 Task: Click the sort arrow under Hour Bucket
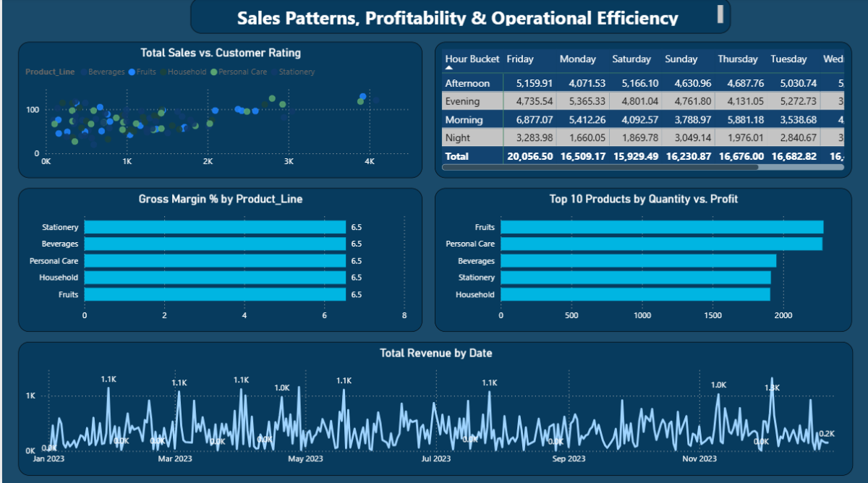click(x=449, y=67)
